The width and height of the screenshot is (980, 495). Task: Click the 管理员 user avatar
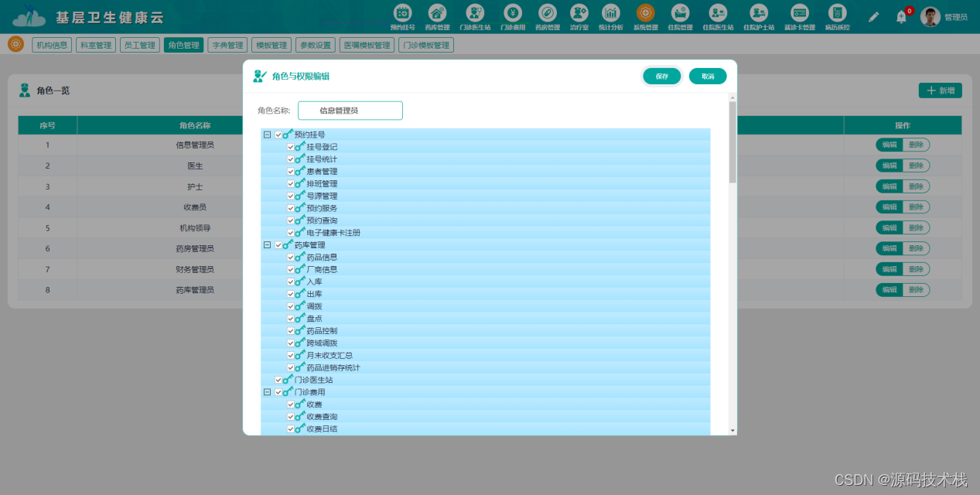coord(930,16)
